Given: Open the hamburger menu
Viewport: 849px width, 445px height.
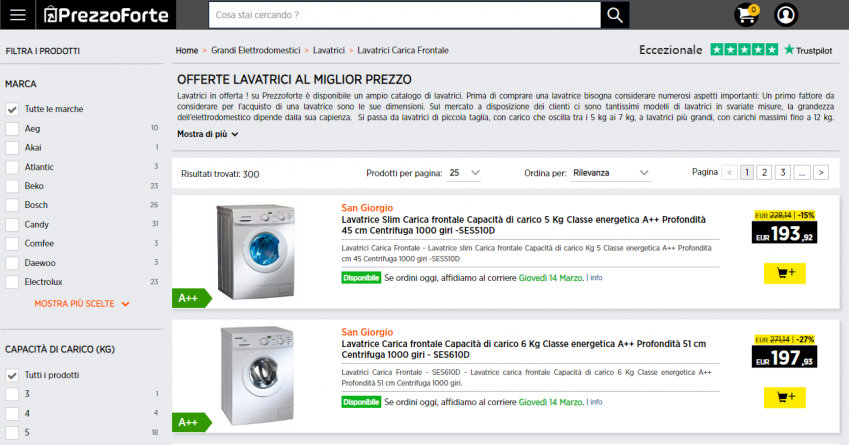Looking at the screenshot, I should click(18, 15).
